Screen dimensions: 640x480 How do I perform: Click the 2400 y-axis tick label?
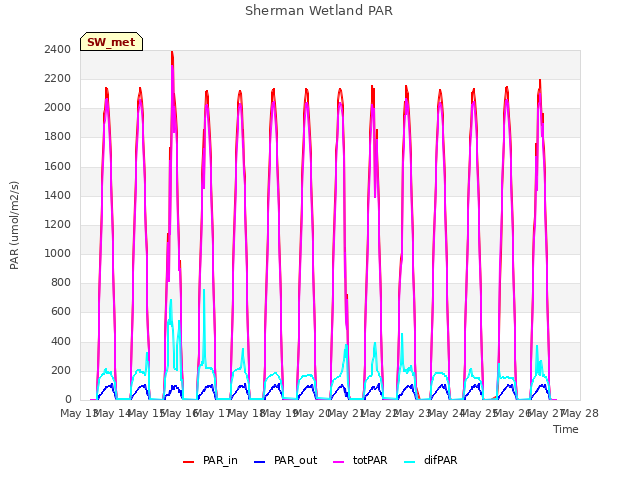[x=58, y=49]
